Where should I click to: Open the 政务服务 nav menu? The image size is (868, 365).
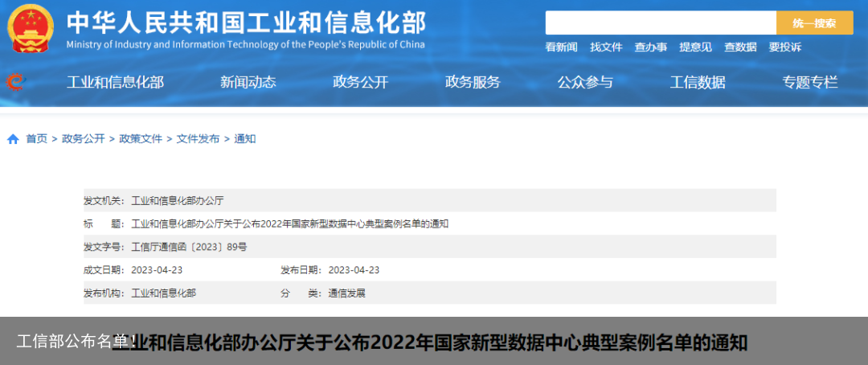(x=473, y=83)
